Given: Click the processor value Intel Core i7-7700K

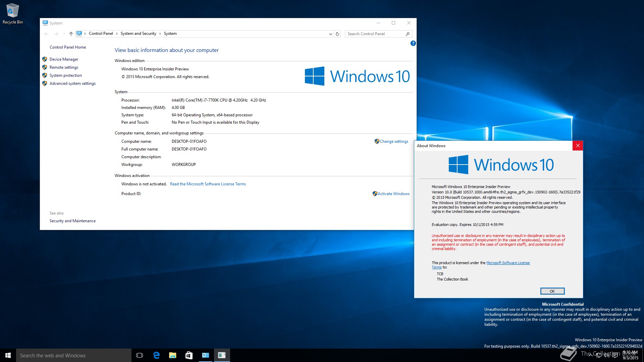Looking at the screenshot, I should coord(219,100).
